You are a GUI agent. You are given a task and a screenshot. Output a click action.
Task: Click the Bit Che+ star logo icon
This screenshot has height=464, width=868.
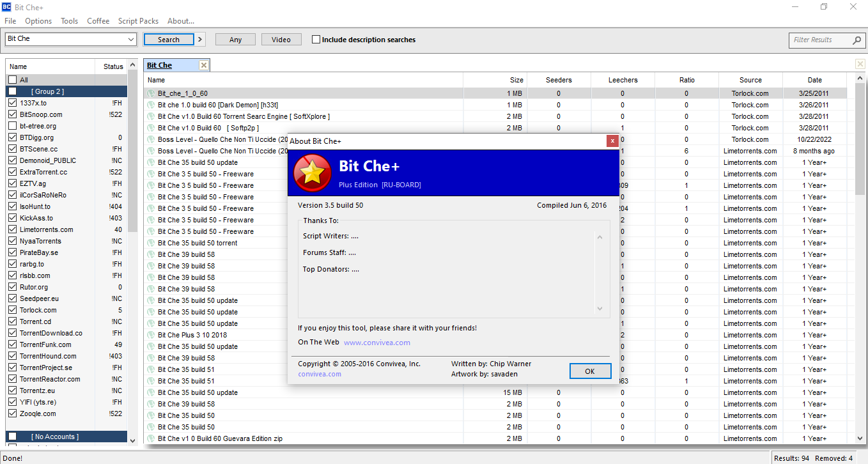pyautogui.click(x=311, y=173)
